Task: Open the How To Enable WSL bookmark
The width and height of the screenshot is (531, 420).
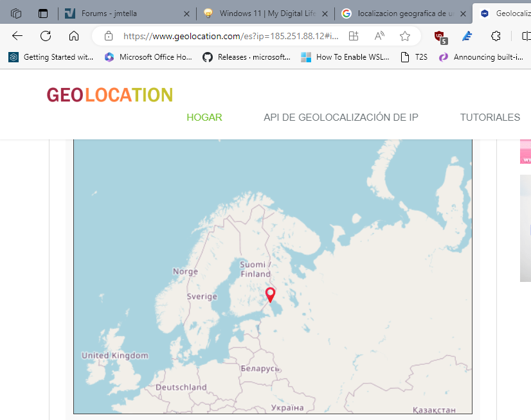Action: click(345, 57)
